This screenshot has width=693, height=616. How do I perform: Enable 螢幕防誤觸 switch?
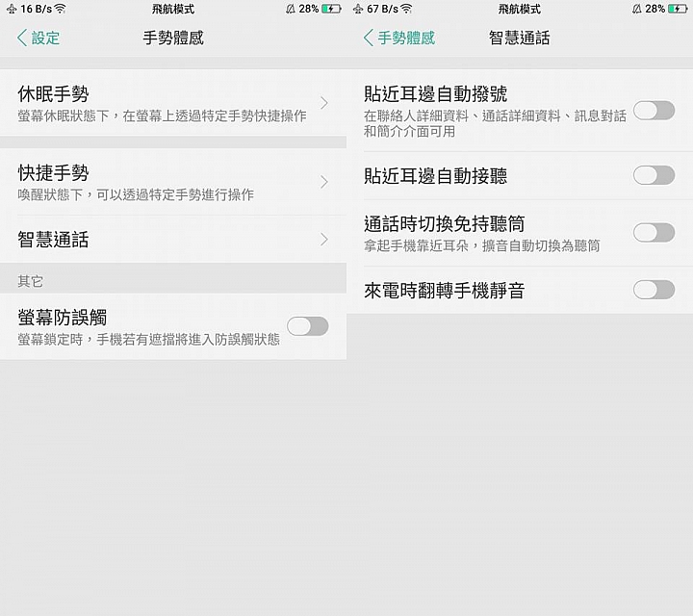point(308,326)
